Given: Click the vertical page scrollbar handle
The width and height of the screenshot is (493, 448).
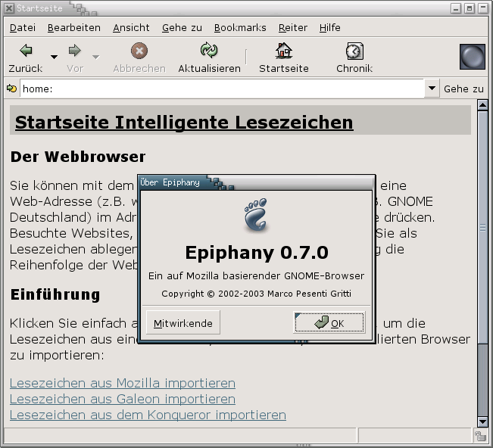Looking at the screenshot, I should (x=482, y=227).
